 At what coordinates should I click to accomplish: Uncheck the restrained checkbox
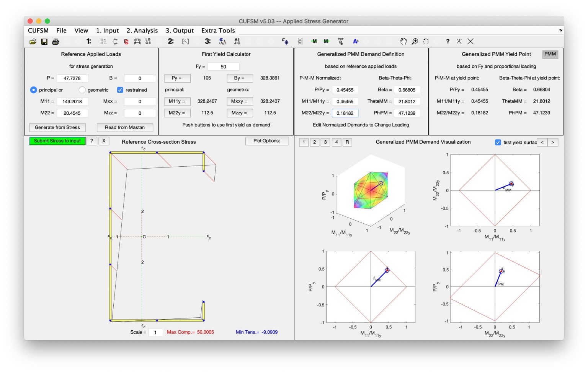(120, 90)
